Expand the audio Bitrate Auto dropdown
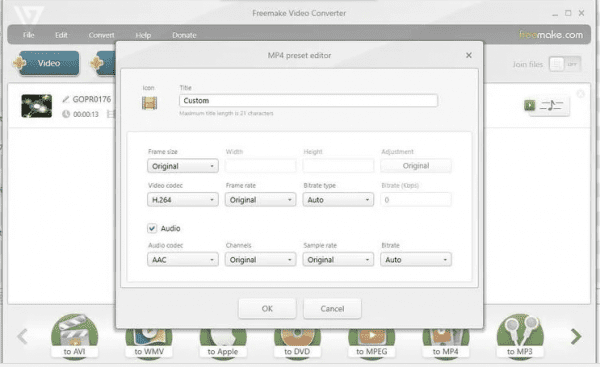The width and height of the screenshot is (600, 367). pyautogui.click(x=416, y=259)
